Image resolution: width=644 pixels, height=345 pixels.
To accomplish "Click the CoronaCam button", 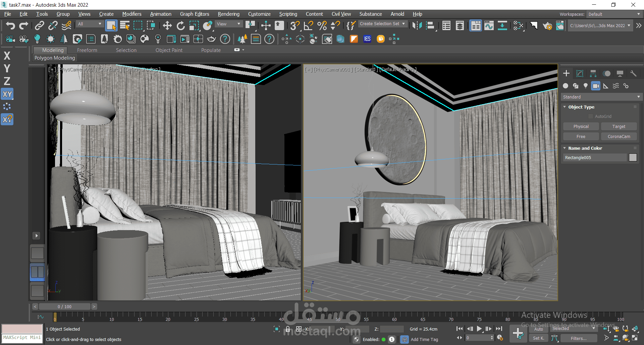I will [x=619, y=137].
